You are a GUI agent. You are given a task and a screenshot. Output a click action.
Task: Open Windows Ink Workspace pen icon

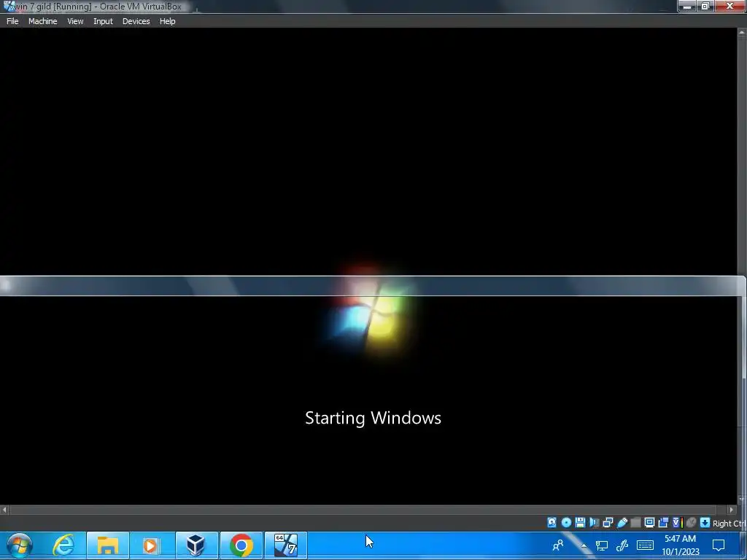pyautogui.click(x=622, y=545)
